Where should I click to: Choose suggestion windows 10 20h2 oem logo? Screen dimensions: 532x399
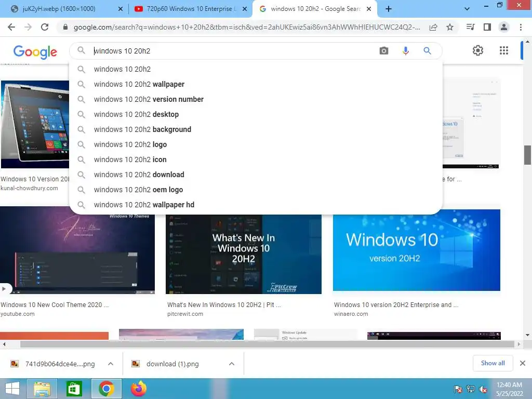pos(256,190)
